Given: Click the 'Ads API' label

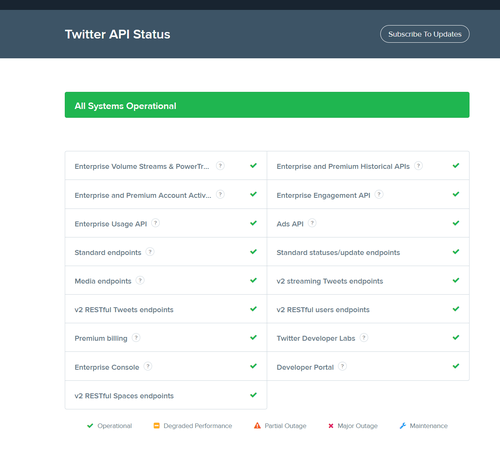Looking at the screenshot, I should pyautogui.click(x=290, y=224).
